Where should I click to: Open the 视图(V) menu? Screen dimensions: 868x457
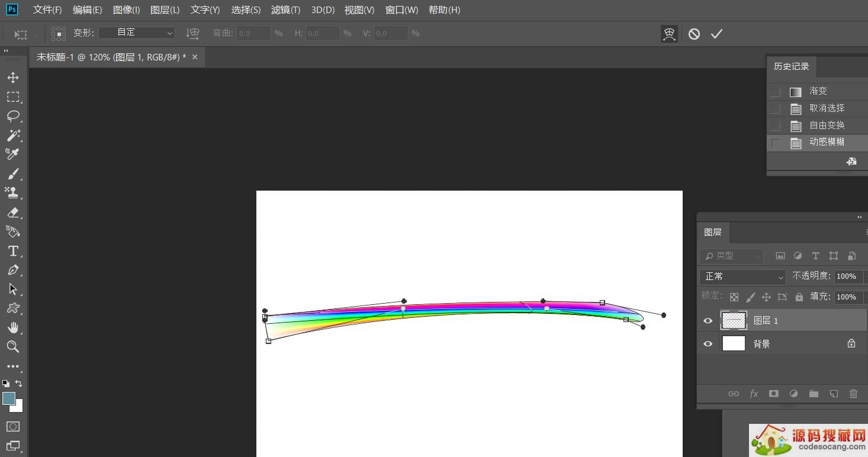359,10
